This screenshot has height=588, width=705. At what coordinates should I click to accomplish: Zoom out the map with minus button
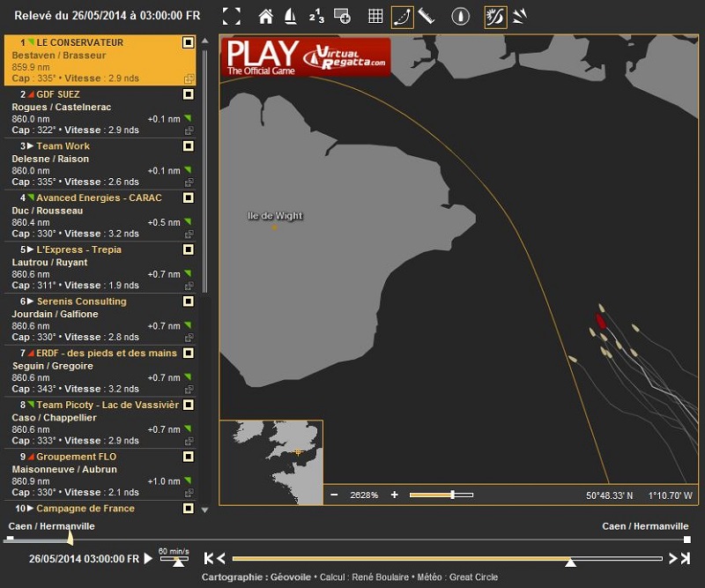(334, 495)
